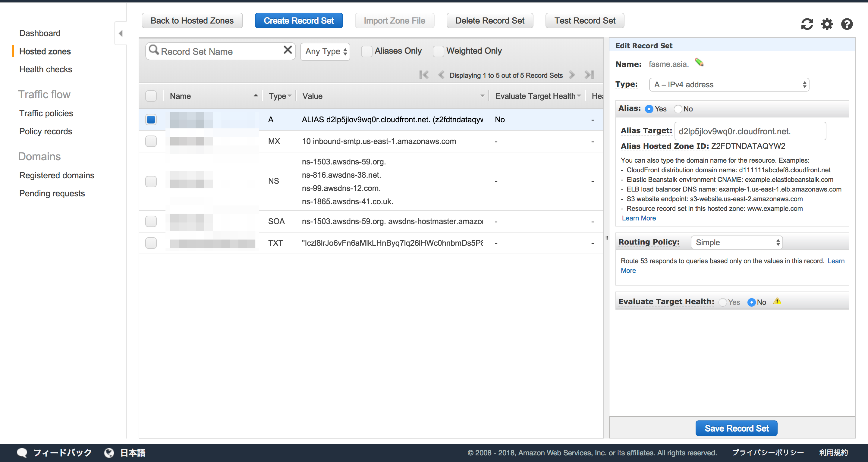Enable the Weighted Only filter
The width and height of the screenshot is (868, 462).
point(438,51)
